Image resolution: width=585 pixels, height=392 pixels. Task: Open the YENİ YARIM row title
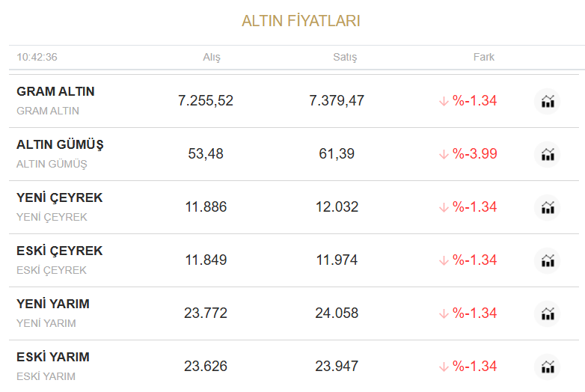coord(53,304)
